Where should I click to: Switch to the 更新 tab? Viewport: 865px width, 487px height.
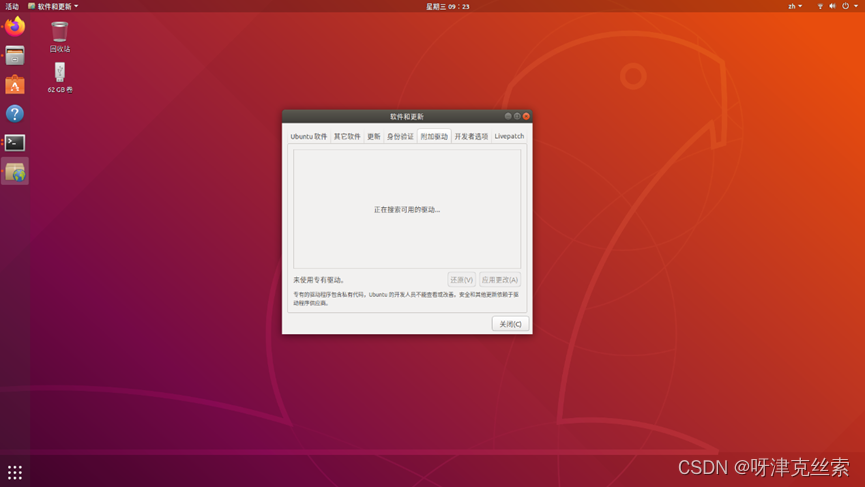click(374, 136)
